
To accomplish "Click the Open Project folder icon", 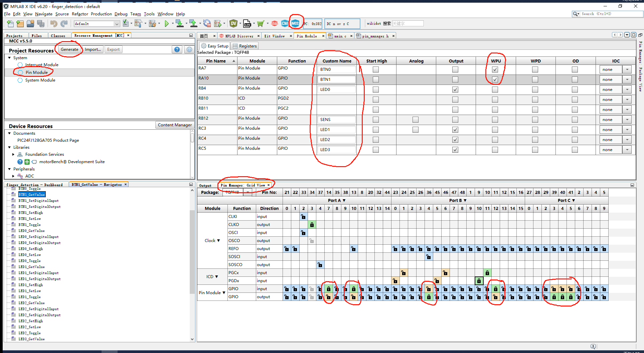I will click(30, 23).
